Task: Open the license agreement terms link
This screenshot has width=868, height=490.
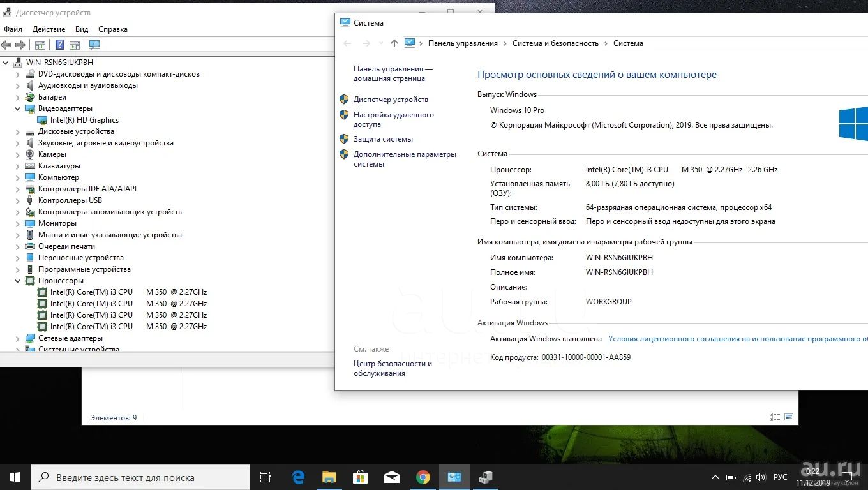Action: click(738, 339)
